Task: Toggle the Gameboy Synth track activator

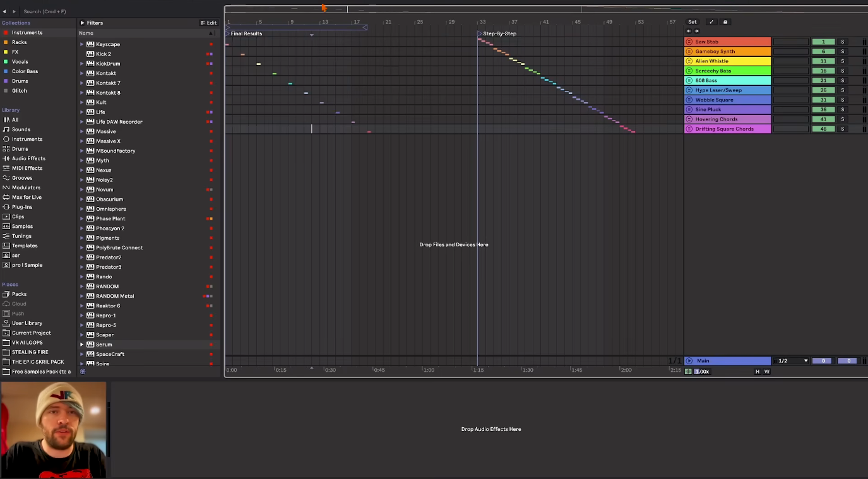Action: 688,51
